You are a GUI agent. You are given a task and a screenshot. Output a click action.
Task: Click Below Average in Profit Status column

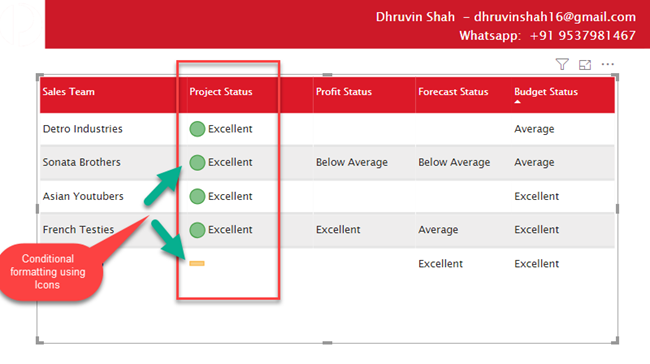tap(352, 162)
